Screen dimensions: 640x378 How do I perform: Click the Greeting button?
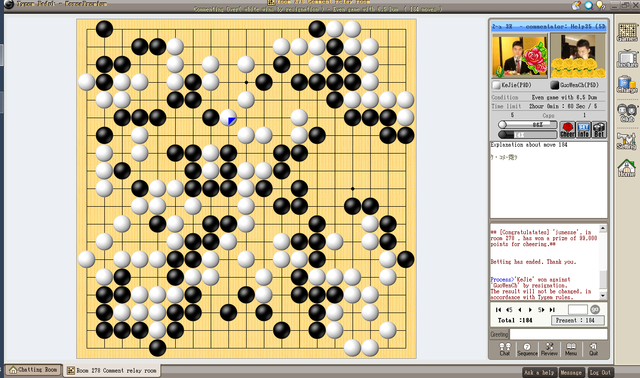(x=500, y=334)
